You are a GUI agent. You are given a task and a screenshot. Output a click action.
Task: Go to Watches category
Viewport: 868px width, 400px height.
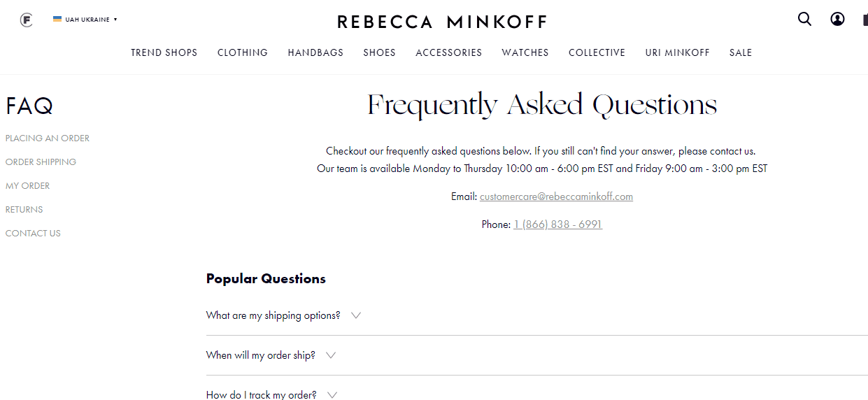coord(525,52)
